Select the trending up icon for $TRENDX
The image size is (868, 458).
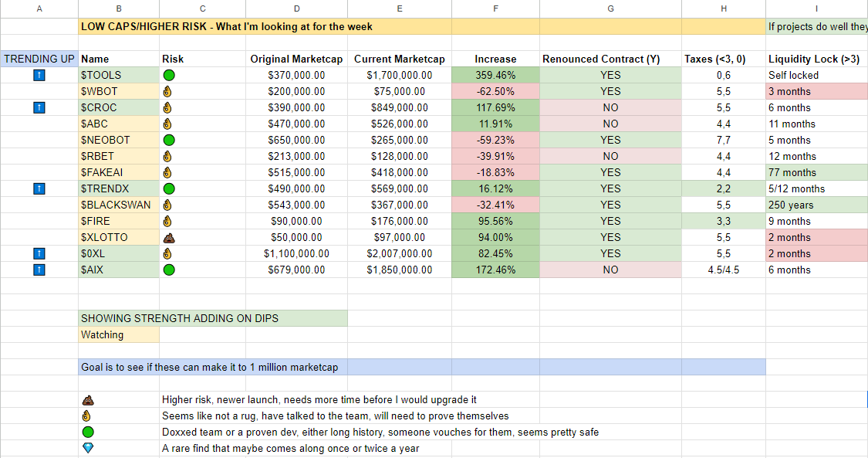(39, 188)
